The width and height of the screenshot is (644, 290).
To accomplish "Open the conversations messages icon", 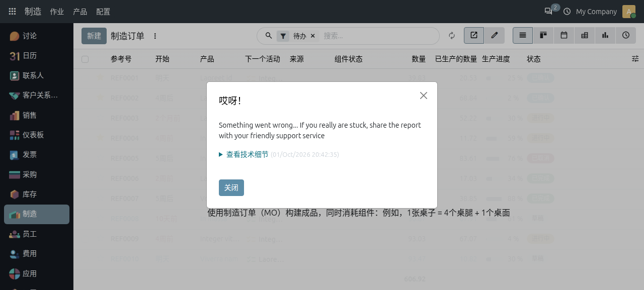I will click(548, 11).
